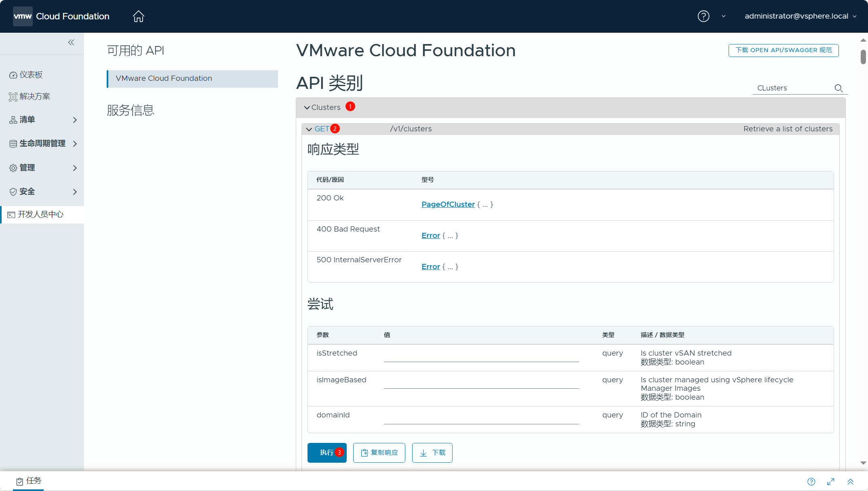Click the search magnifier icon next to CLusters
The image size is (868, 491).
839,88
